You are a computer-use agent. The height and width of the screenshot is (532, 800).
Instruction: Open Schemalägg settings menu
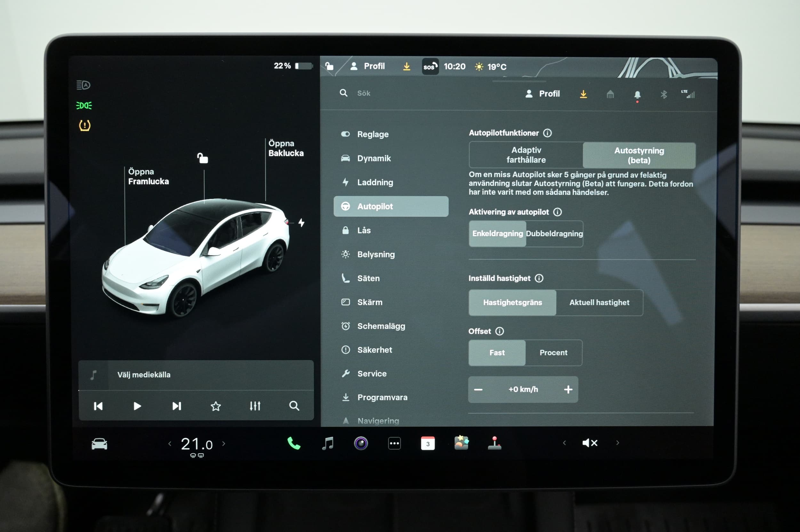click(391, 326)
